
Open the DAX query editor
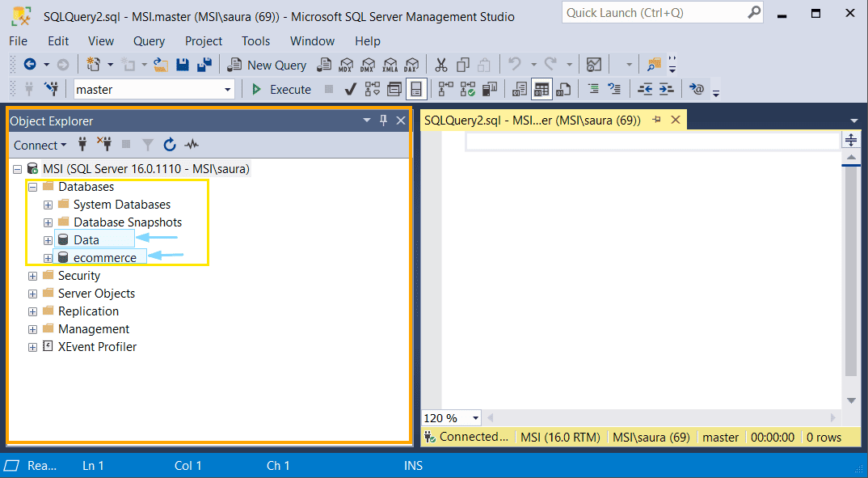click(412, 65)
